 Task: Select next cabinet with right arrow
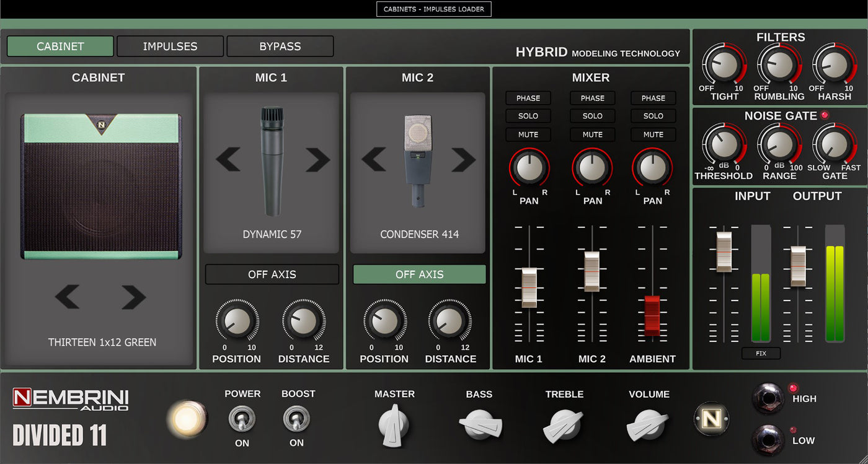(x=133, y=297)
